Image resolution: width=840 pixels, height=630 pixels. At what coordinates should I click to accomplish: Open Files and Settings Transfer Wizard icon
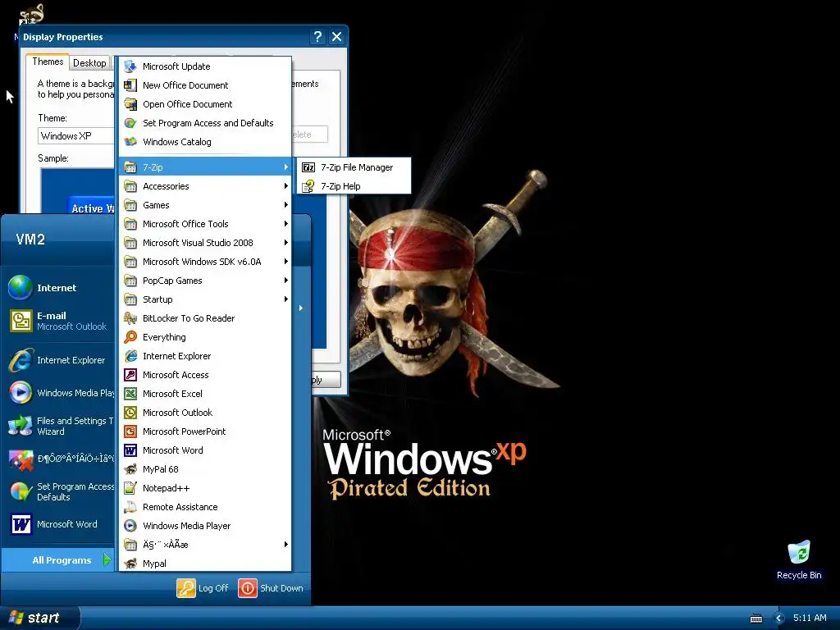[21, 426]
